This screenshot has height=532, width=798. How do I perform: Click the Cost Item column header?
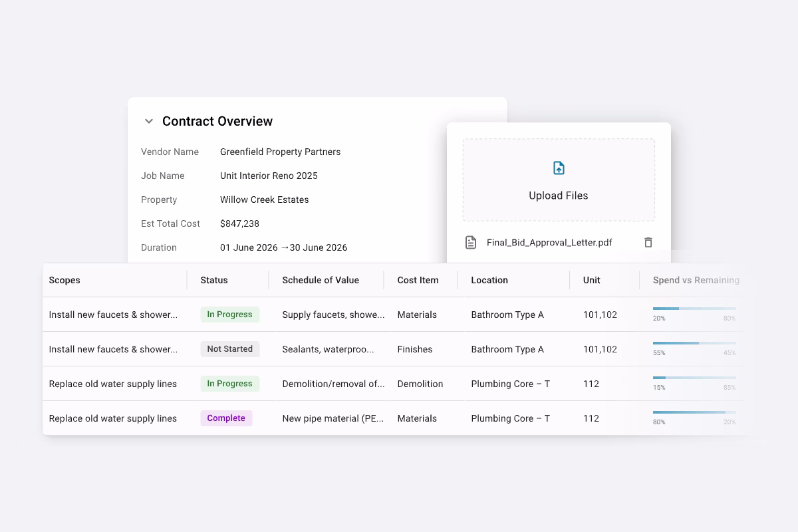418,280
